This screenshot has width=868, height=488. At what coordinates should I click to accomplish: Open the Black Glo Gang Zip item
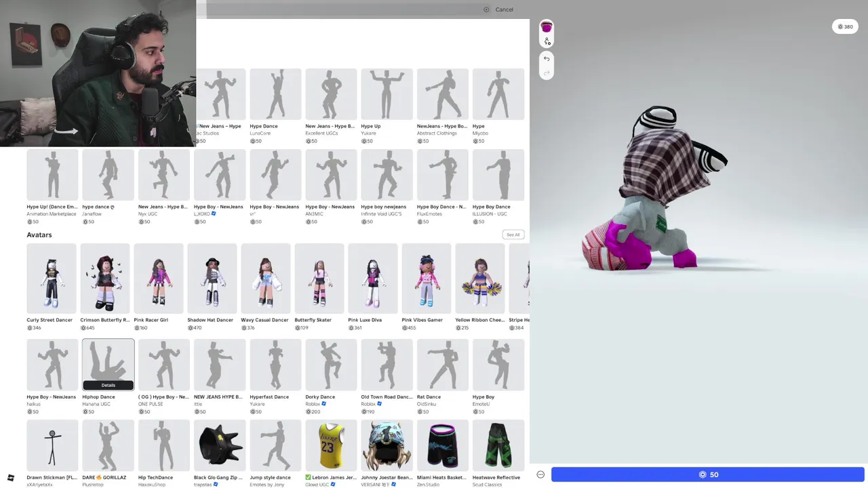[x=220, y=453]
